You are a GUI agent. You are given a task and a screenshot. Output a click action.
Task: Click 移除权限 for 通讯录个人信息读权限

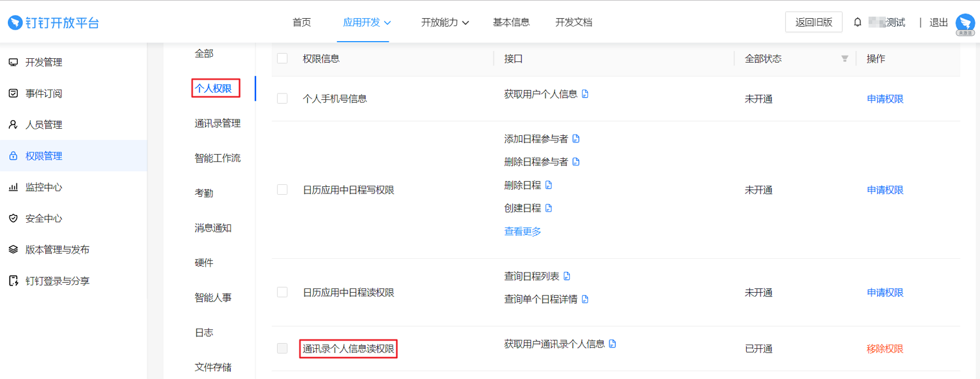tap(885, 349)
